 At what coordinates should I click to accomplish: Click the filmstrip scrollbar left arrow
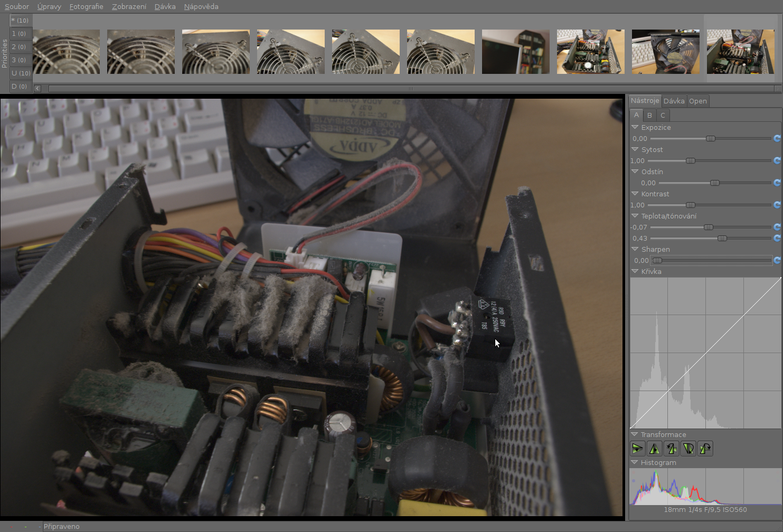point(37,88)
